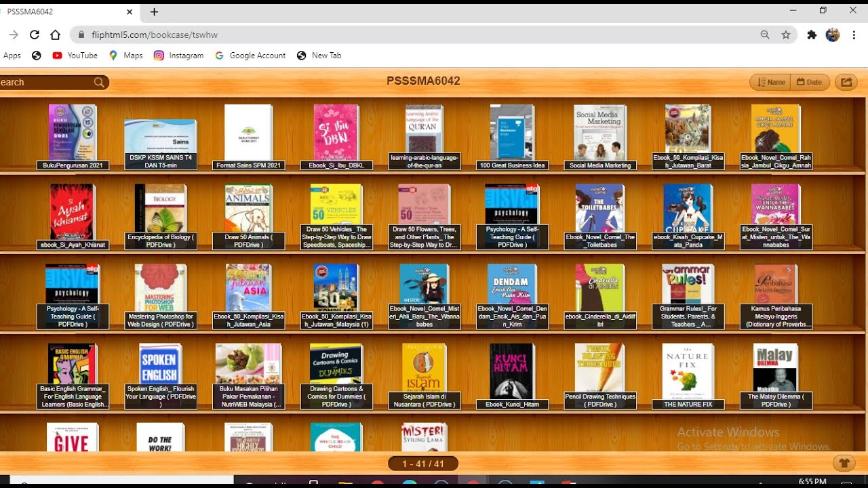Open Ebook_Novel_Comel_The_Toiletbabes cover
Screen dimensions: 868x488
[x=600, y=216]
